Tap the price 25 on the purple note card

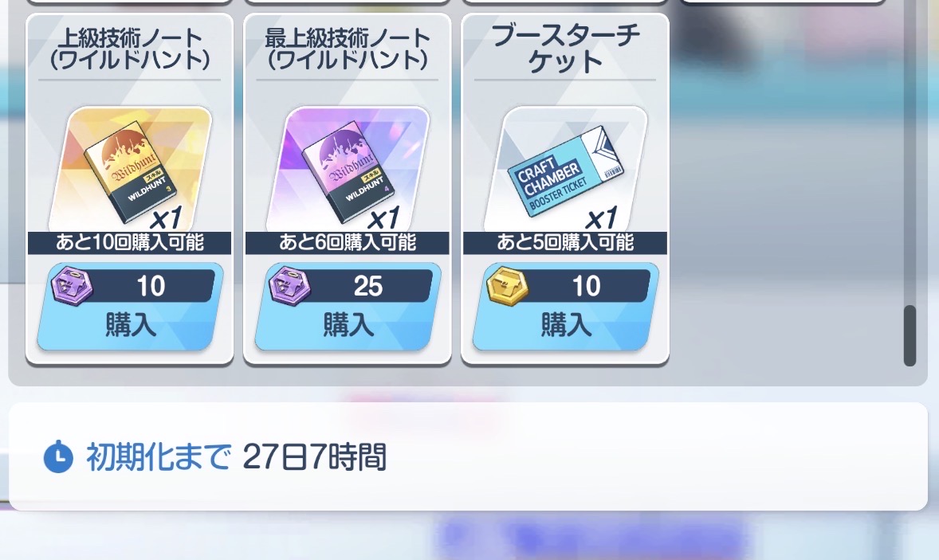[368, 286]
